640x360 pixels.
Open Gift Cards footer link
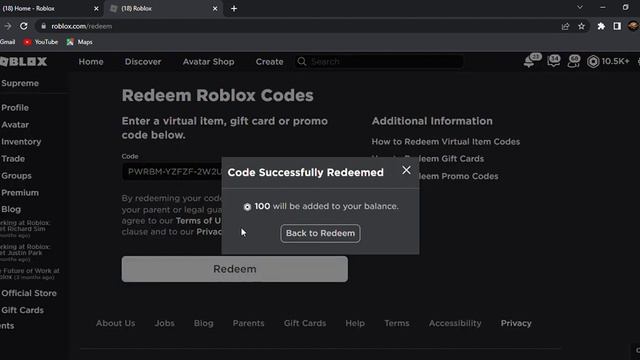(305, 323)
